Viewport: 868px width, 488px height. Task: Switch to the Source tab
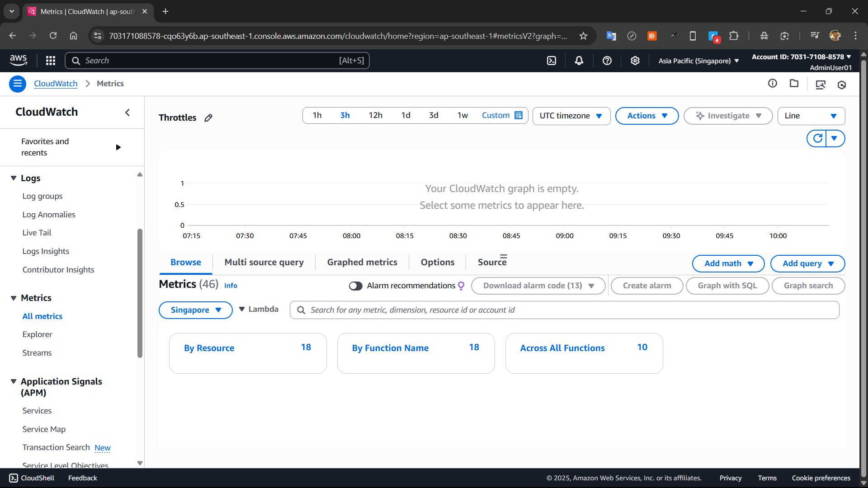coord(492,262)
